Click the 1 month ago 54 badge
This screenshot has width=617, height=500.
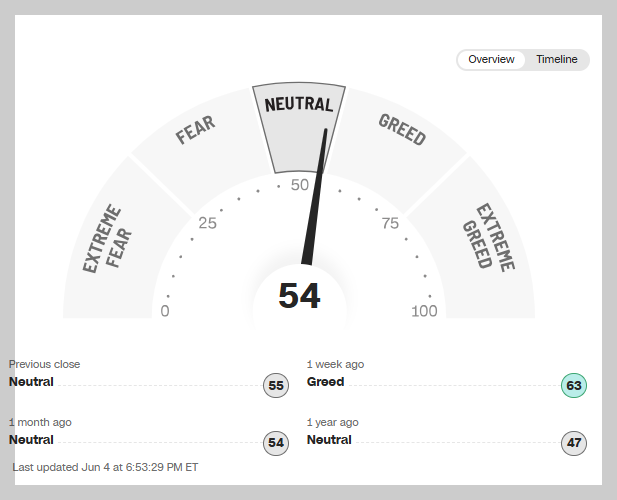point(276,443)
